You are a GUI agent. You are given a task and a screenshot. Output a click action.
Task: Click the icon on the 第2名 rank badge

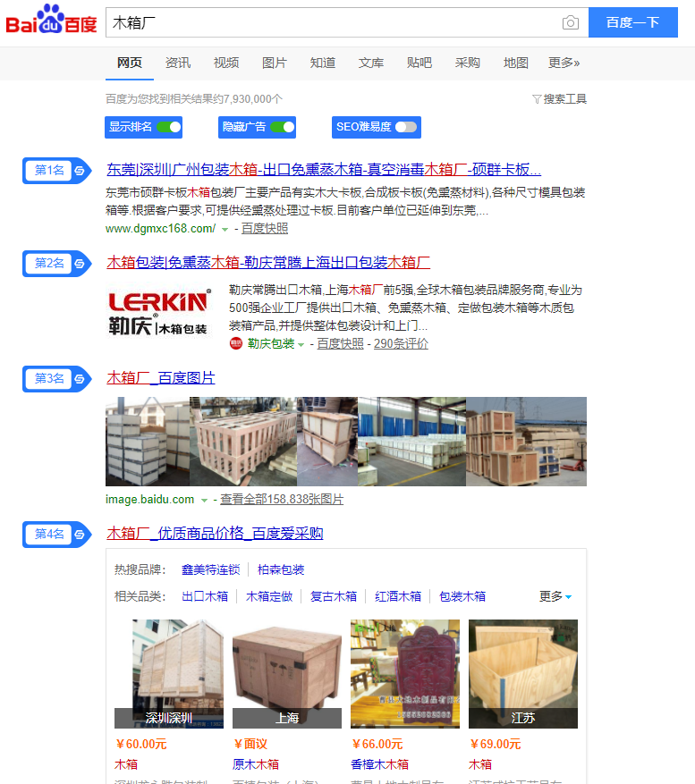[x=79, y=264]
